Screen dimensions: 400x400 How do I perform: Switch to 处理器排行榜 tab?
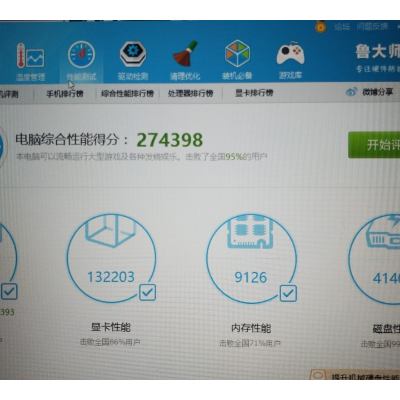[190, 93]
